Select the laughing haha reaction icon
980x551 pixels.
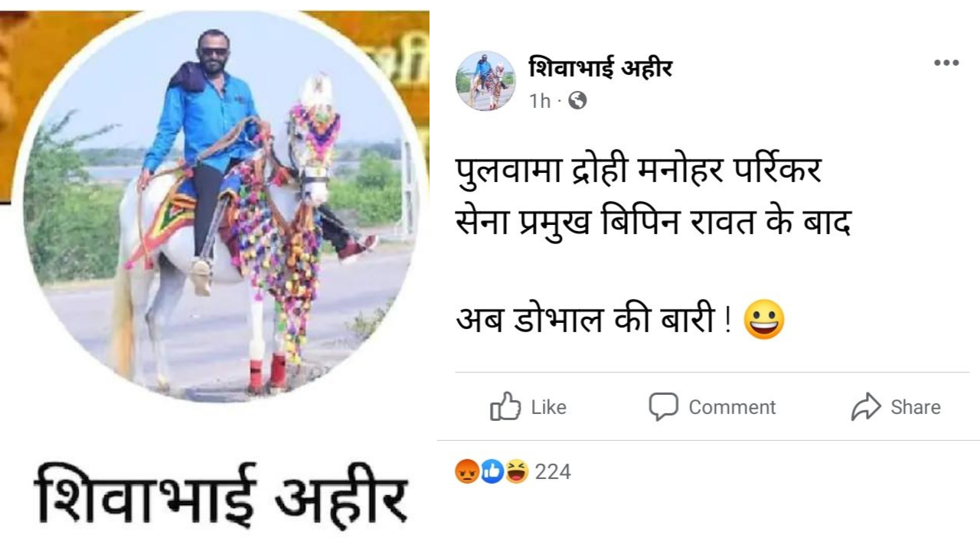point(517,471)
